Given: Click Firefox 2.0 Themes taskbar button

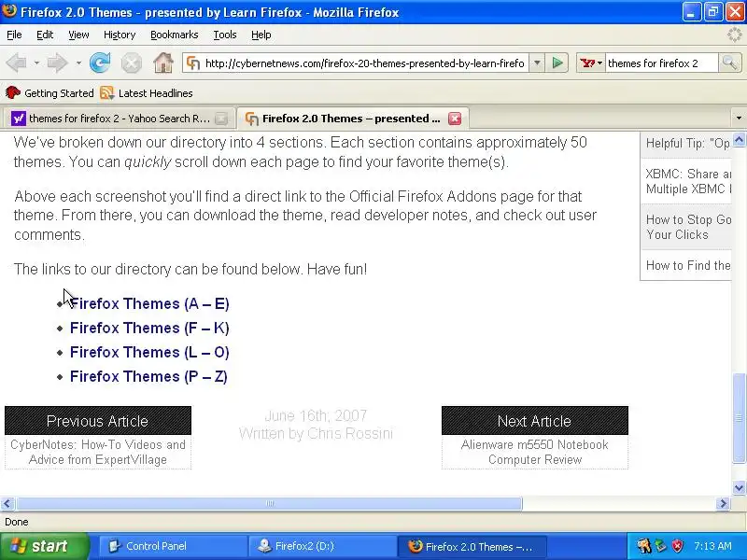Looking at the screenshot, I should point(472,546).
